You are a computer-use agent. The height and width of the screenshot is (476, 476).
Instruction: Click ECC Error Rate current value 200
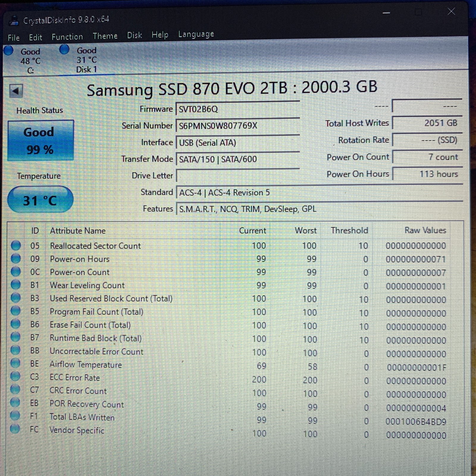pos(259,380)
